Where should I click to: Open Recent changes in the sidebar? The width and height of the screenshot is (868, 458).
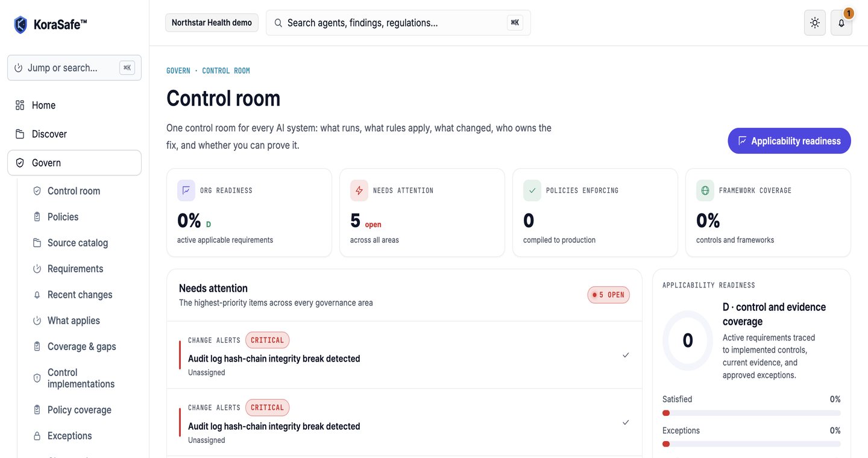tap(80, 295)
